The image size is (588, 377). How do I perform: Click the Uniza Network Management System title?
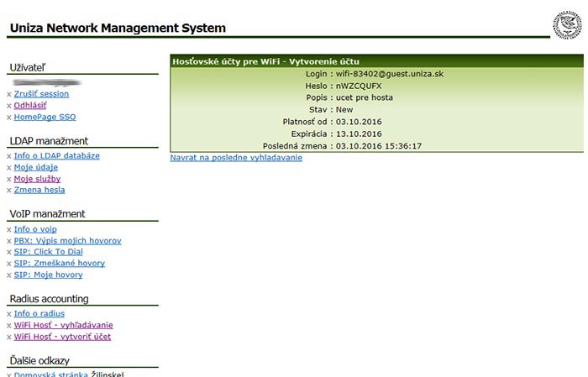click(118, 28)
